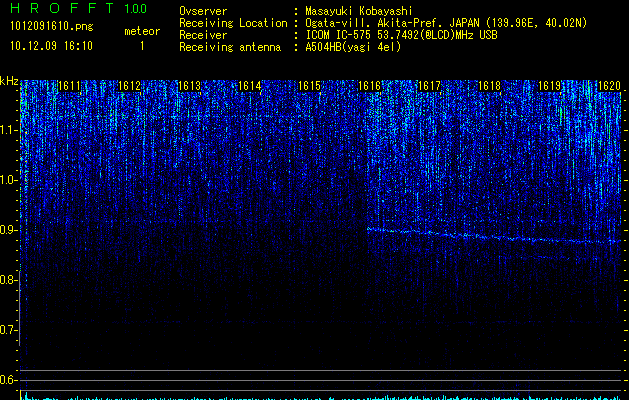Click the 1619 time marker
Screen dimensions: 629x400
click(549, 86)
